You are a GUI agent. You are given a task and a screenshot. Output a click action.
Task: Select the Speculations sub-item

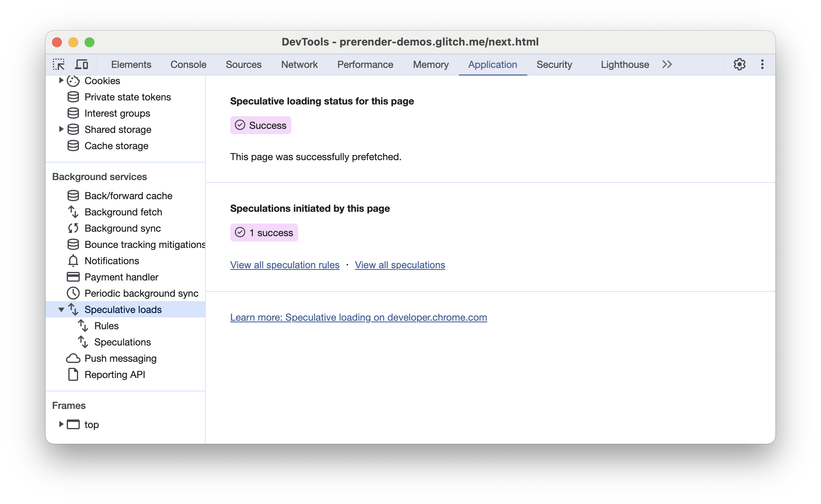[123, 342]
